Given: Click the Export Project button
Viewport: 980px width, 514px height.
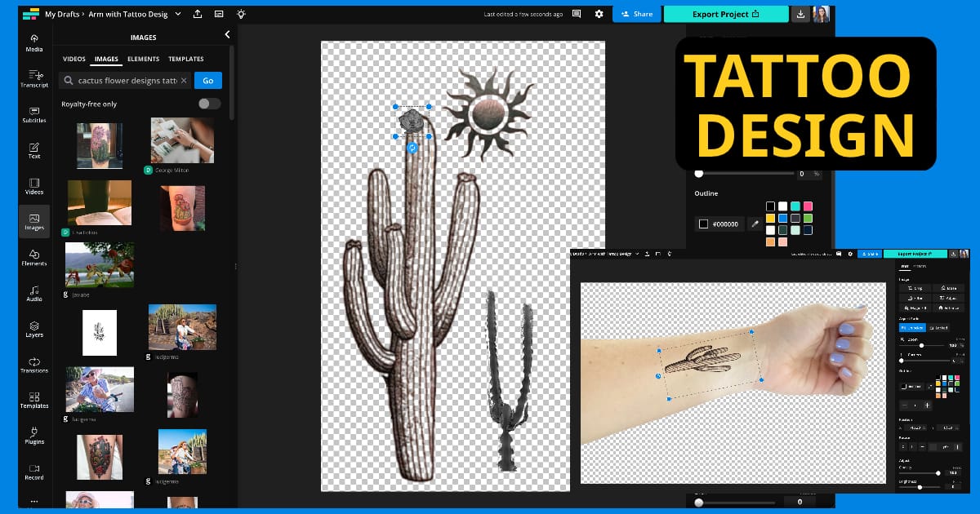Looking at the screenshot, I should click(x=725, y=14).
